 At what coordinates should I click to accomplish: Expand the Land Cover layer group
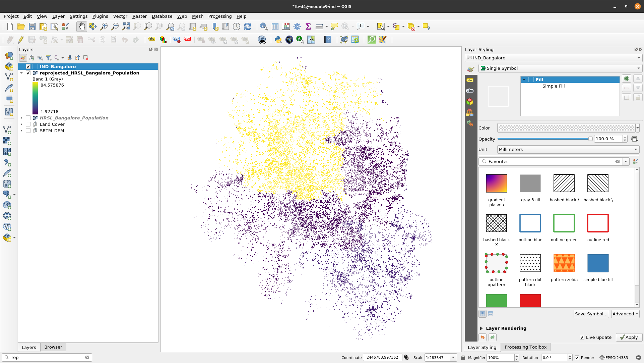pos(21,124)
